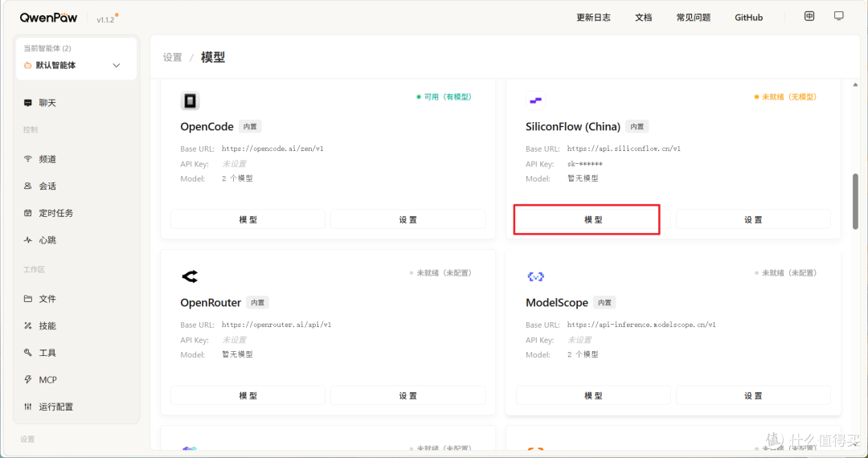Screen dimensions: 868x458
Task: Open OpenRouter 设置 button
Action: (408, 395)
